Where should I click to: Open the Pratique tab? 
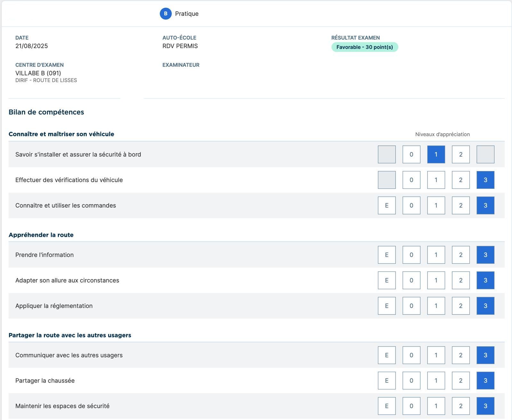click(187, 14)
